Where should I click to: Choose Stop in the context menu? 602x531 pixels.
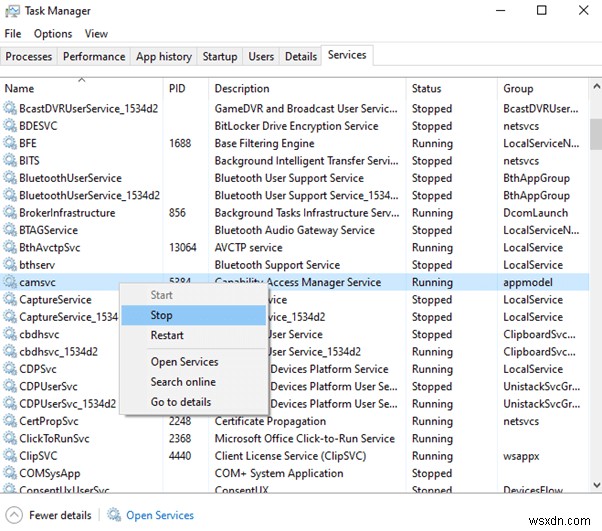(194, 315)
